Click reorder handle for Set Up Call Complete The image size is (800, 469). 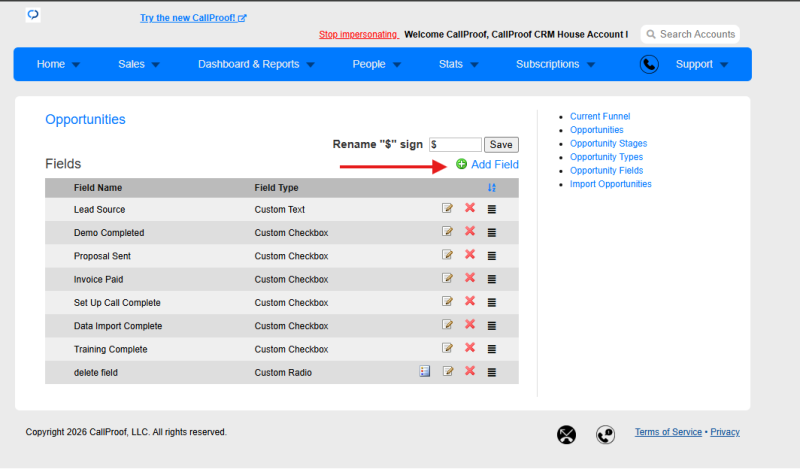click(x=492, y=303)
